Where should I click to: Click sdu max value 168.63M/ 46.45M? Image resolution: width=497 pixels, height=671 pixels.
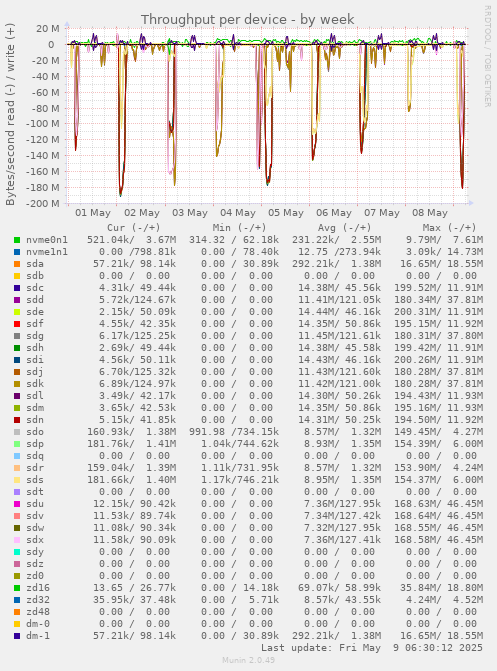[x=438, y=504]
